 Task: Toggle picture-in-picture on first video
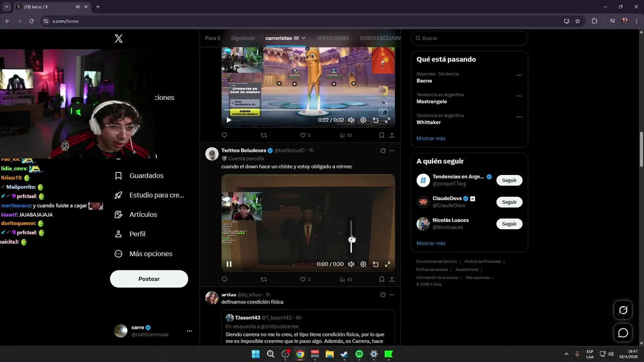375,120
